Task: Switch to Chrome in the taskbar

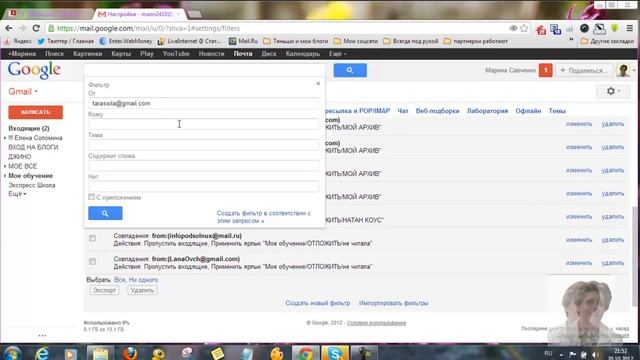Action: point(305,353)
